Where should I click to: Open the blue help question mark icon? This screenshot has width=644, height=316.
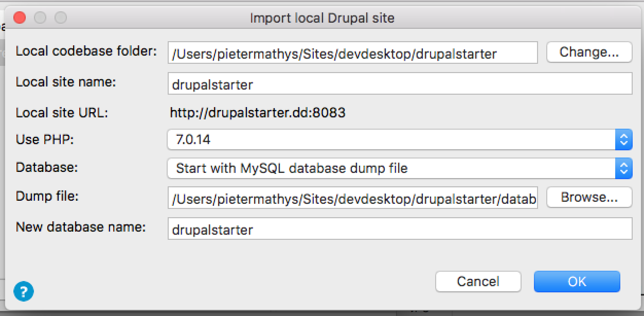[x=24, y=292]
